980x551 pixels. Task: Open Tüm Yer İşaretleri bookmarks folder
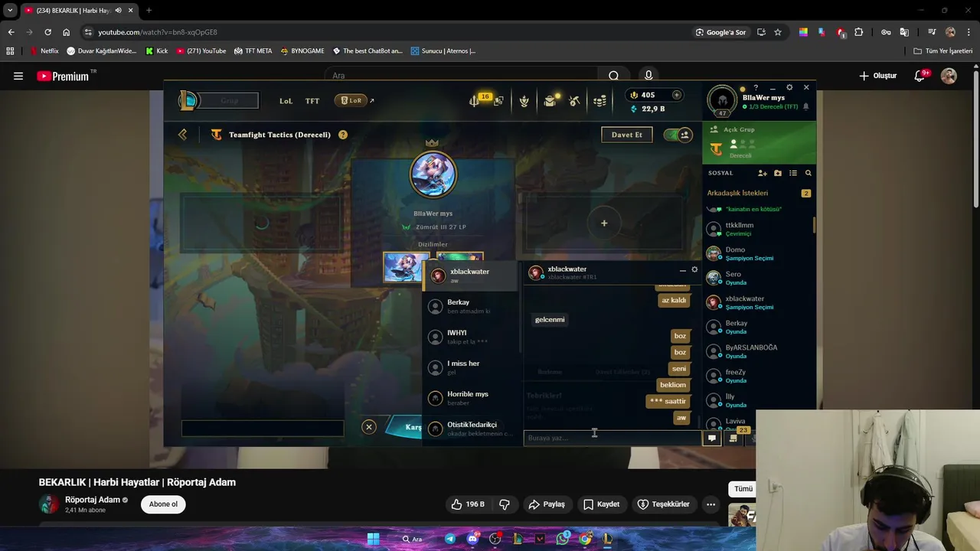[943, 51]
